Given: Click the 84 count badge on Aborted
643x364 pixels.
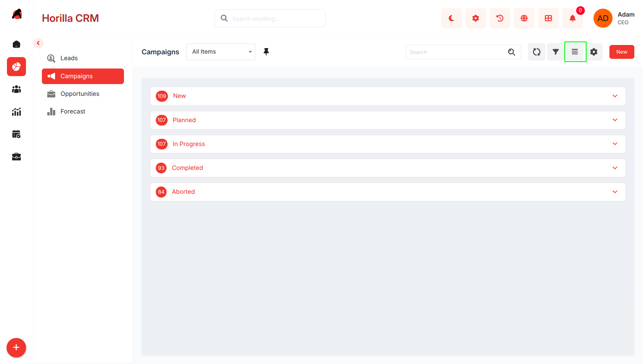Looking at the screenshot, I should point(161,192).
